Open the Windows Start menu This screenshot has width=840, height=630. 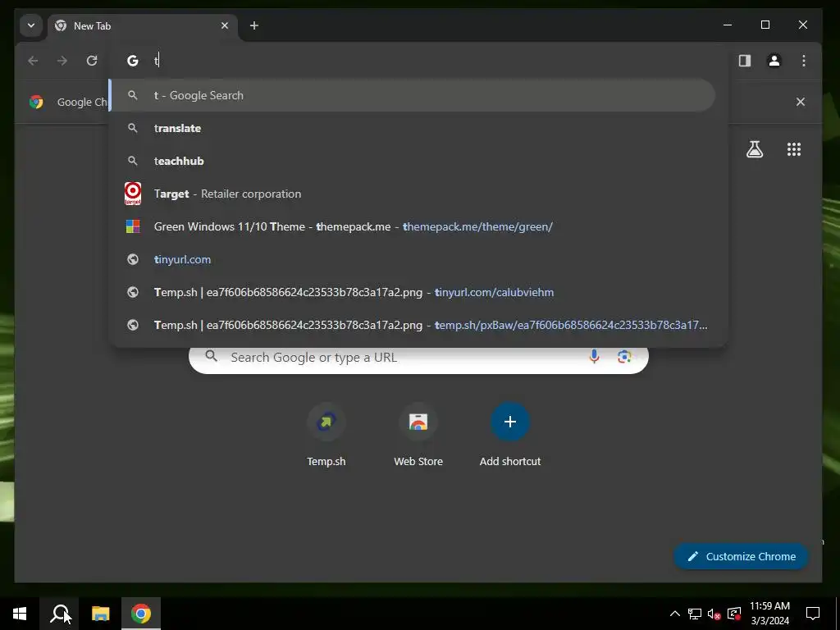(x=20, y=614)
